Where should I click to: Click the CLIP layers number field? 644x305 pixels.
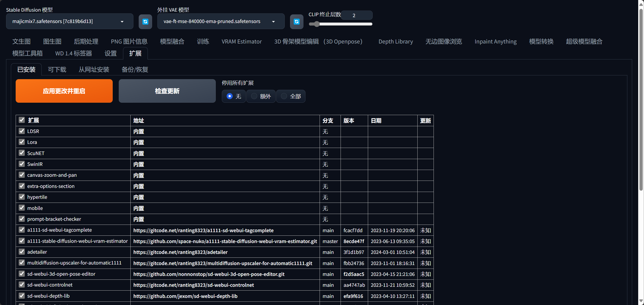click(x=356, y=15)
